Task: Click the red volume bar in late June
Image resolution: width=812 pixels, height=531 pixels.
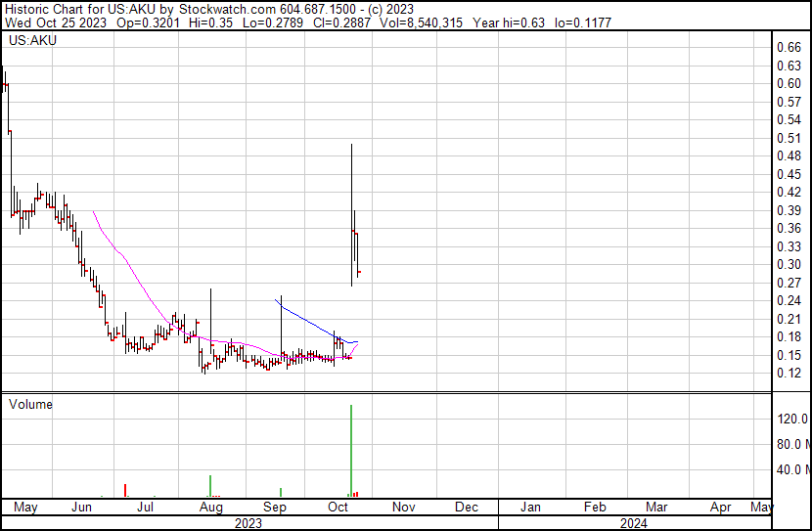Action: coord(125,490)
